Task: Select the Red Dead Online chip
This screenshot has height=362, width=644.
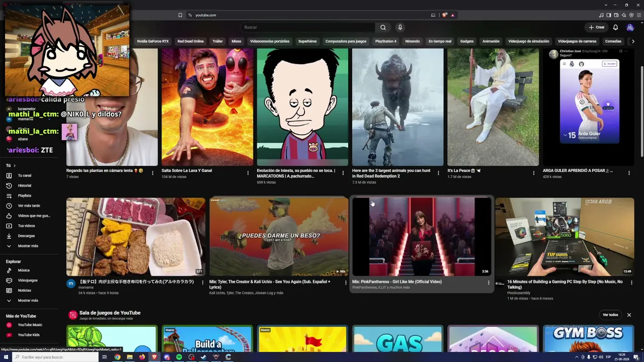Action: coord(191,41)
